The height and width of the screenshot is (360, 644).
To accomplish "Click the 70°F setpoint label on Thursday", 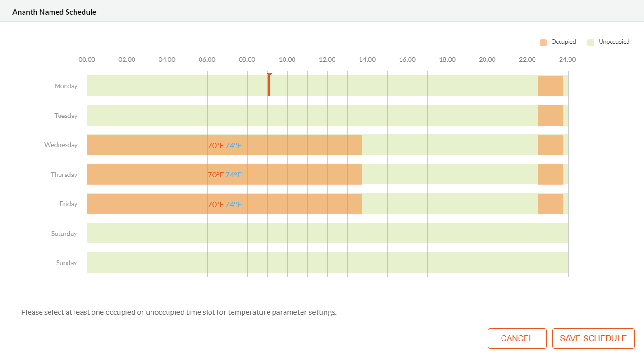I will click(x=215, y=175).
